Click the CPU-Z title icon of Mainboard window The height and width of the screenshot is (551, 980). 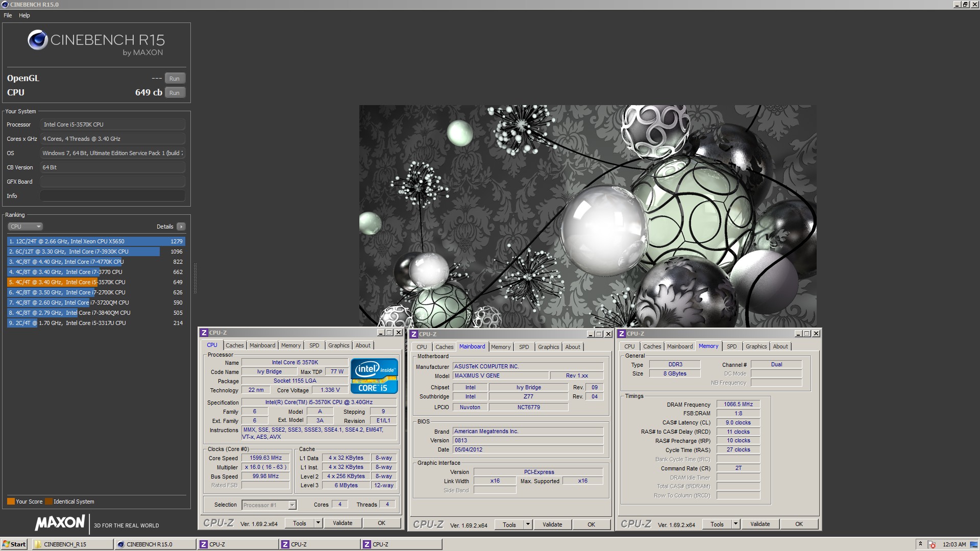click(x=414, y=334)
